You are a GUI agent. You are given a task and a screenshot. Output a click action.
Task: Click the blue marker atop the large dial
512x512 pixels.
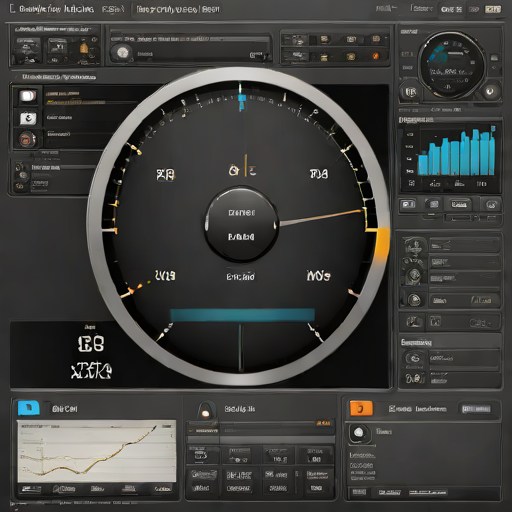click(x=242, y=101)
